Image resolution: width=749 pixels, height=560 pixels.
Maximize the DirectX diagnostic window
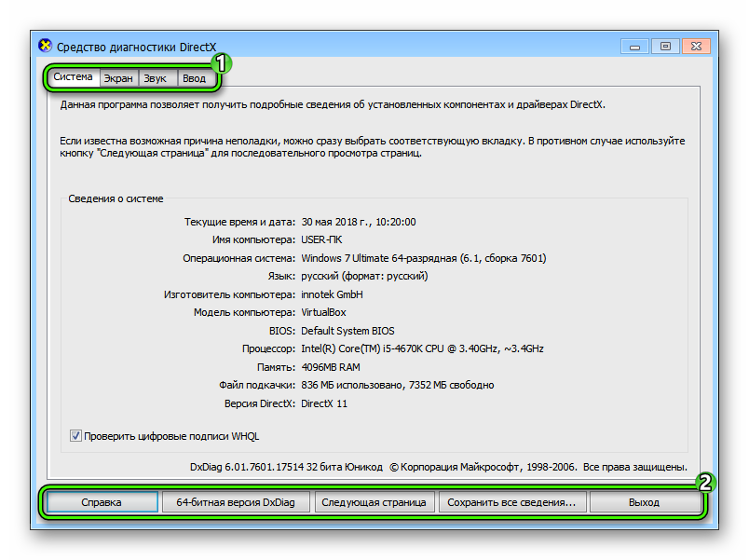click(x=665, y=47)
